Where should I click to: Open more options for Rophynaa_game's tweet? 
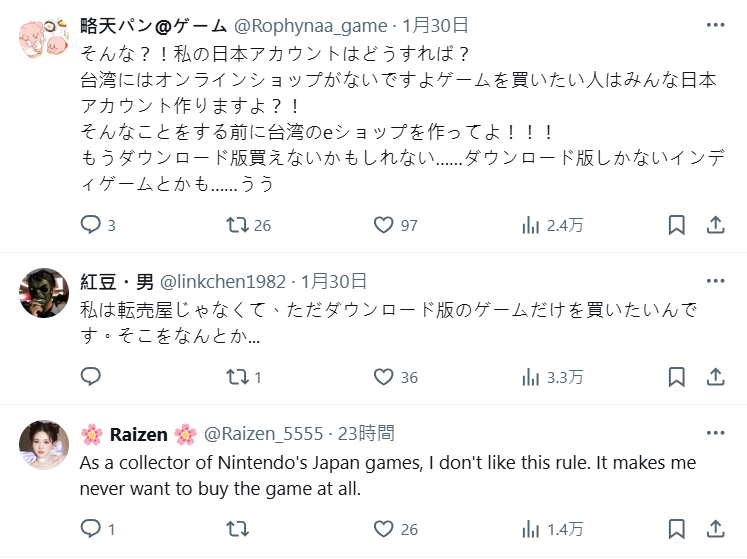[x=715, y=26]
